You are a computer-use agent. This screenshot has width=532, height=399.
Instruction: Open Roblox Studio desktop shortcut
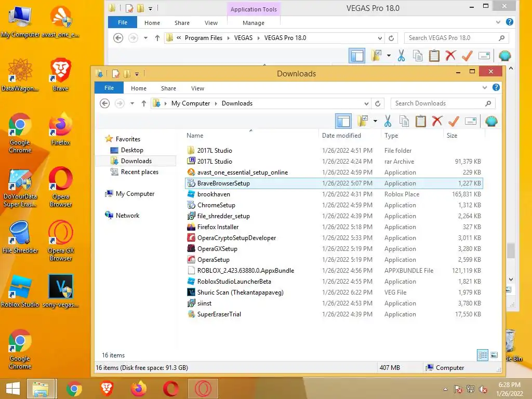20,291
